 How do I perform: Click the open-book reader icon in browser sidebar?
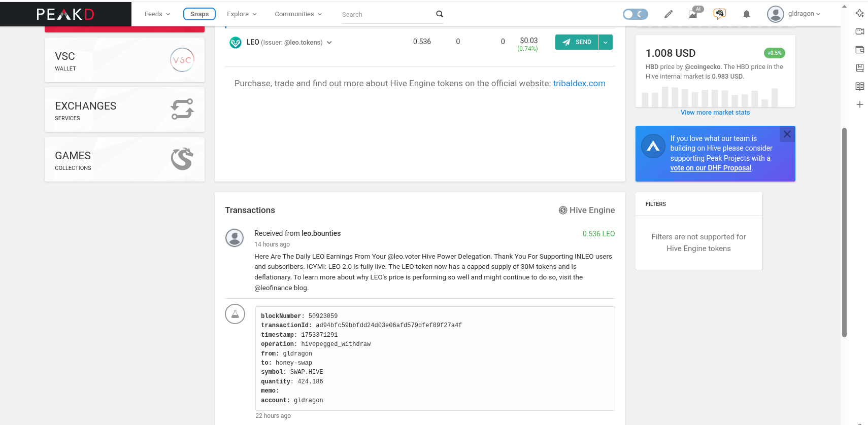[x=859, y=86]
